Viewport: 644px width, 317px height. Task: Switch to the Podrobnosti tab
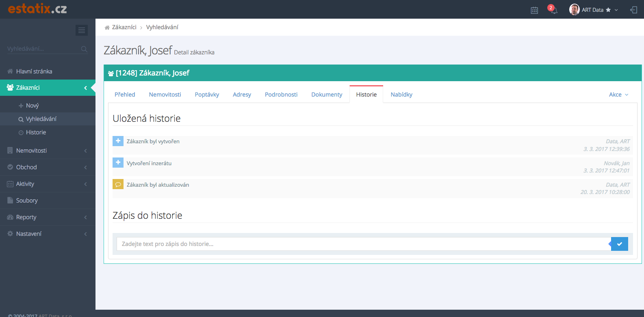[281, 95]
